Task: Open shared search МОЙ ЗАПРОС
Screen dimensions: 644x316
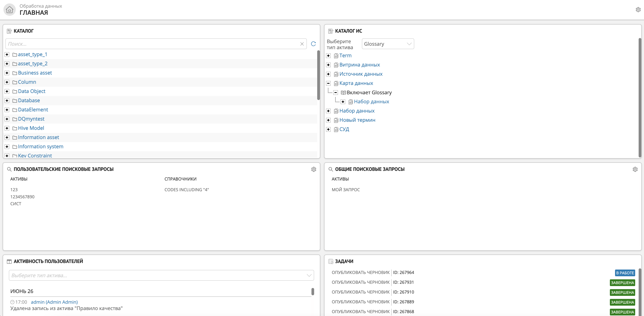Action: 346,190
